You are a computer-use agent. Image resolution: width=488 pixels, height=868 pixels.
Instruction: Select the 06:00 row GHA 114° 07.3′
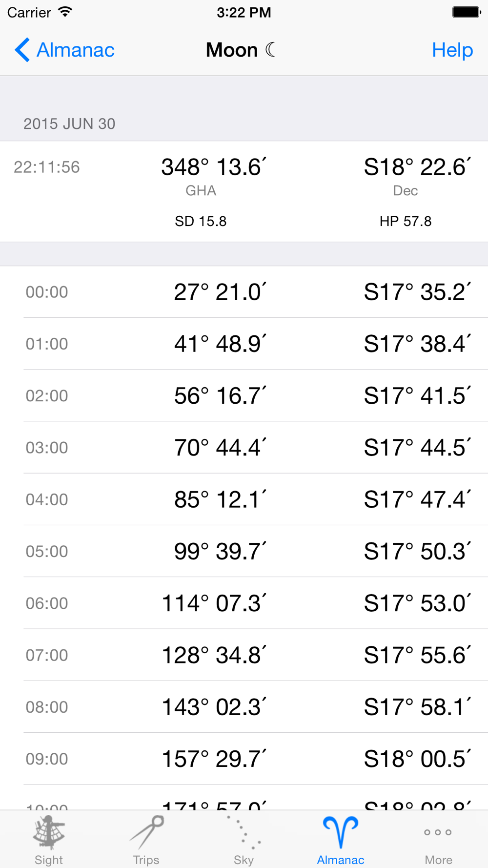point(244,603)
